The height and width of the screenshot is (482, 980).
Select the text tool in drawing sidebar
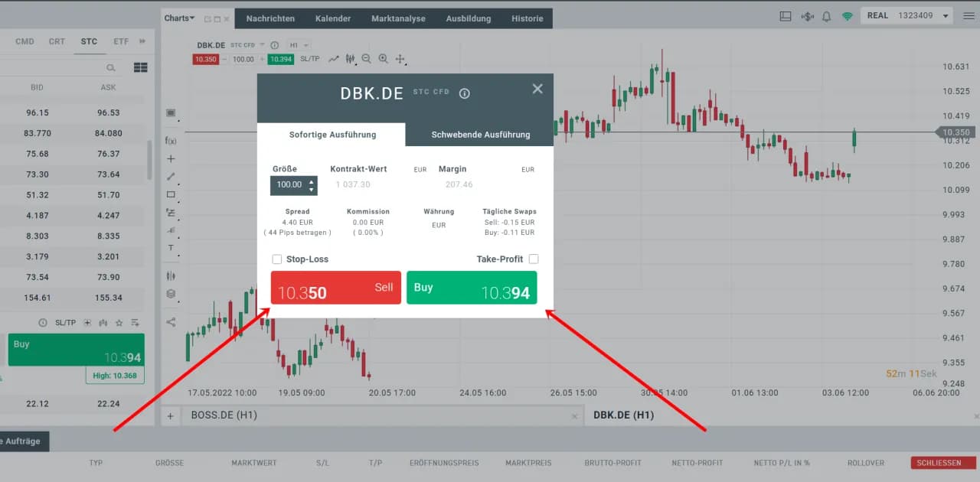(x=171, y=248)
